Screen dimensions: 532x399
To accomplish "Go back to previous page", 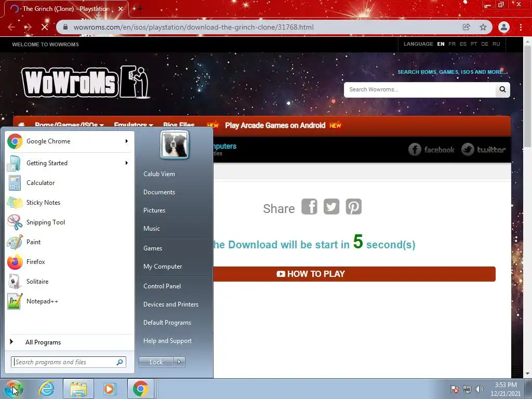I will 11,27.
